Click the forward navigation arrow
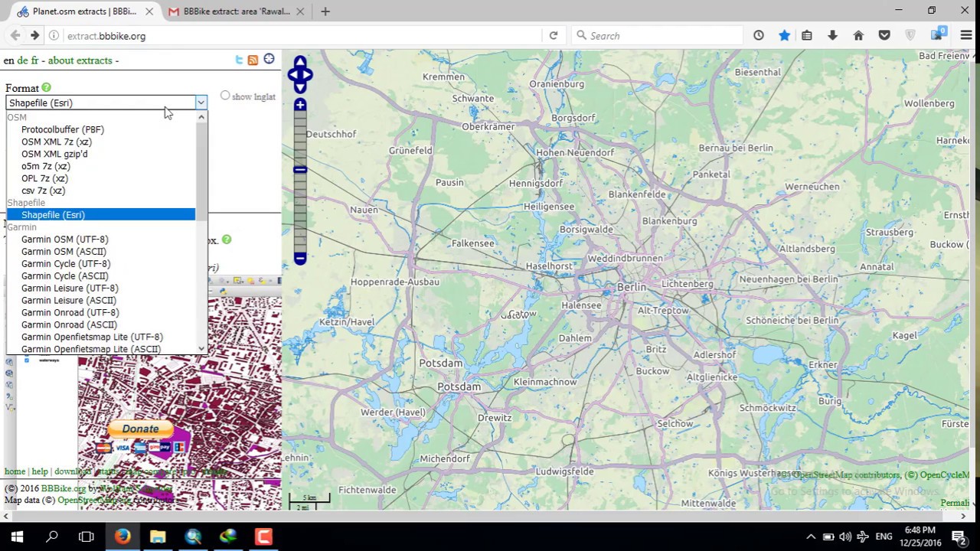The height and width of the screenshot is (551, 980). 34,35
